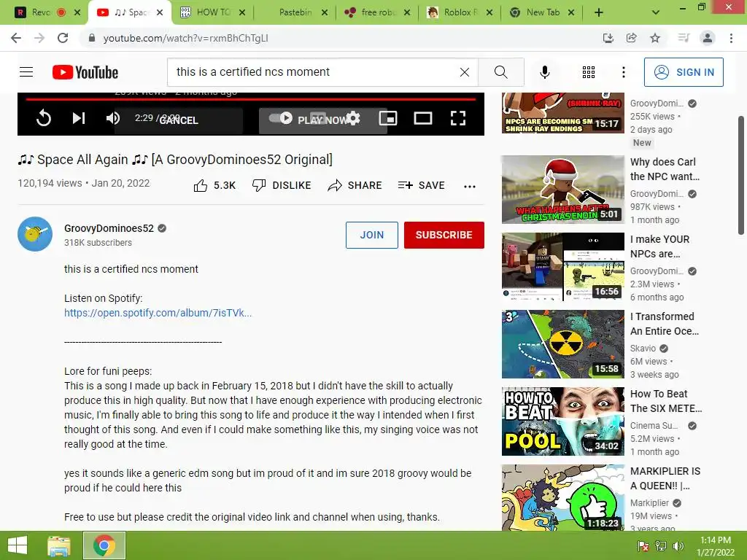Close the current YouTube tab

pyautogui.click(x=160, y=12)
